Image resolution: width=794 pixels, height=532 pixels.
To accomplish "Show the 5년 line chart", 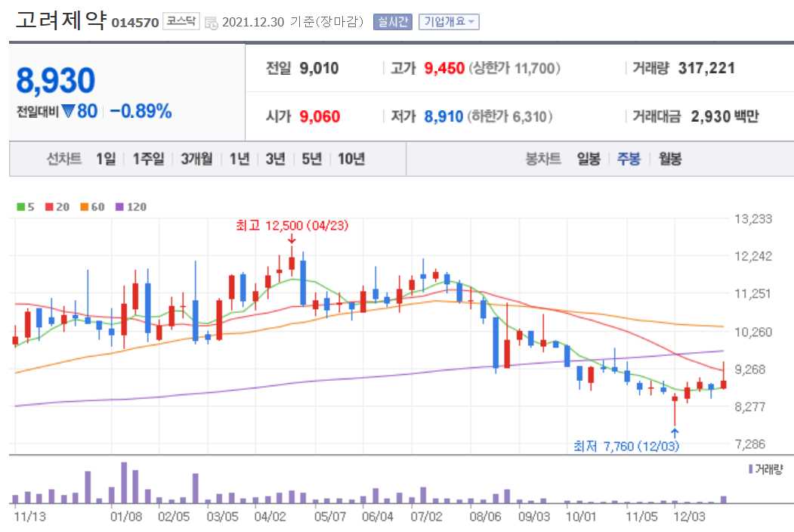I will click(312, 159).
